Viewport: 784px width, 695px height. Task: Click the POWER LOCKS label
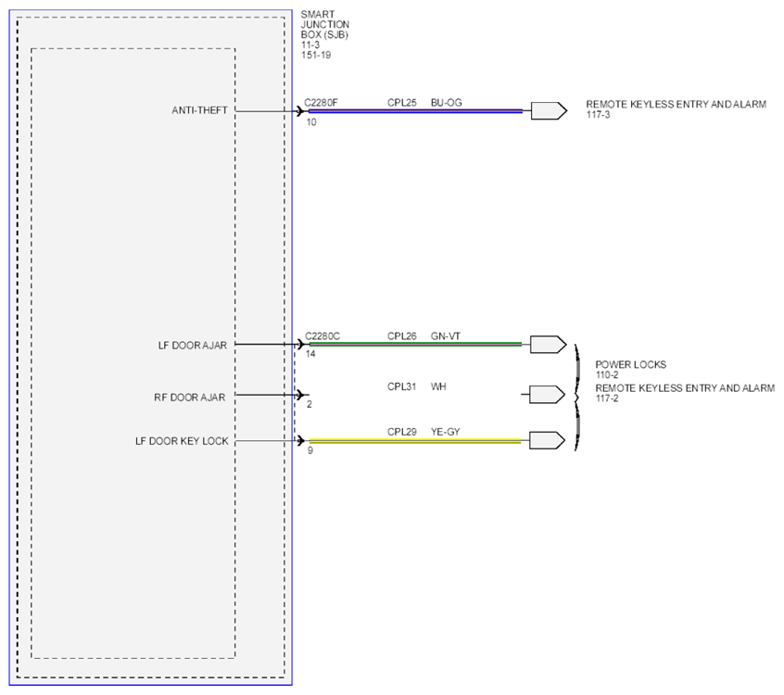630,364
